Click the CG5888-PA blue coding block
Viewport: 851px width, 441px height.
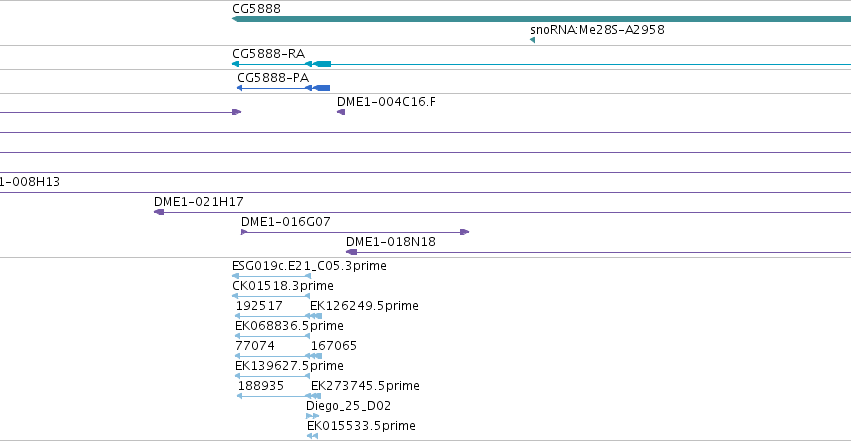click(321, 88)
